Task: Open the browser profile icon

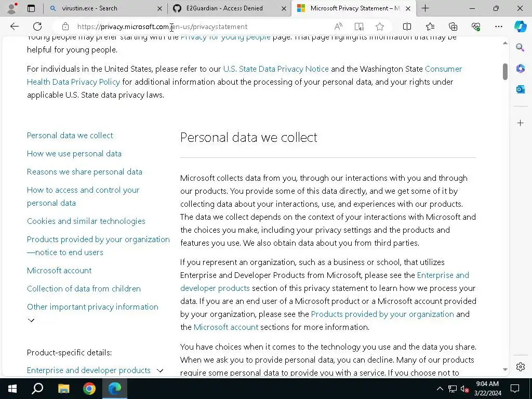Action: (12, 8)
